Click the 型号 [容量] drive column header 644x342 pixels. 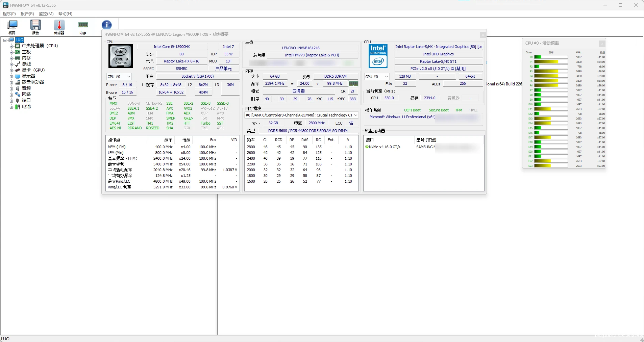(449, 140)
